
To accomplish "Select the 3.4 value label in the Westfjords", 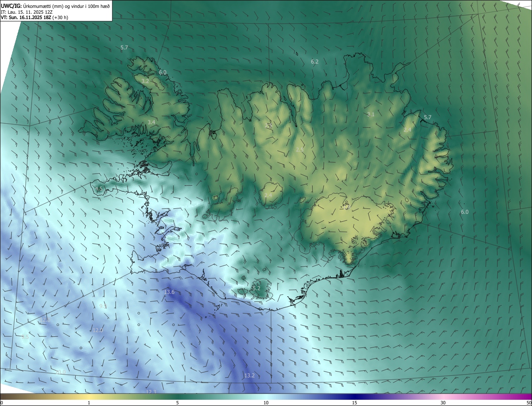I will tap(151, 122).
